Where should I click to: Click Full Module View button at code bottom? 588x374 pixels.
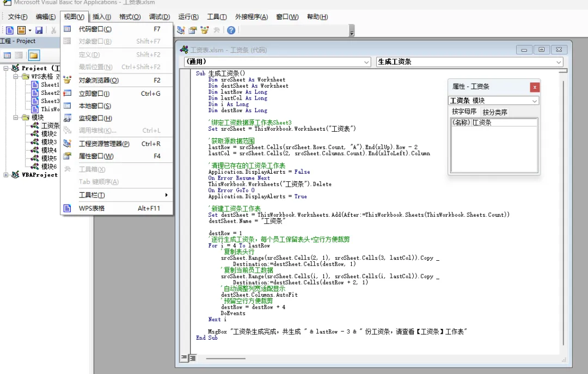point(192,358)
